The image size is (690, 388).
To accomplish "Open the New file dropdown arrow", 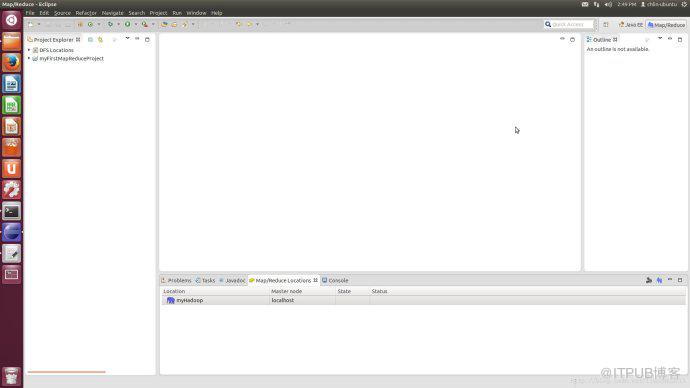I will (39, 25).
